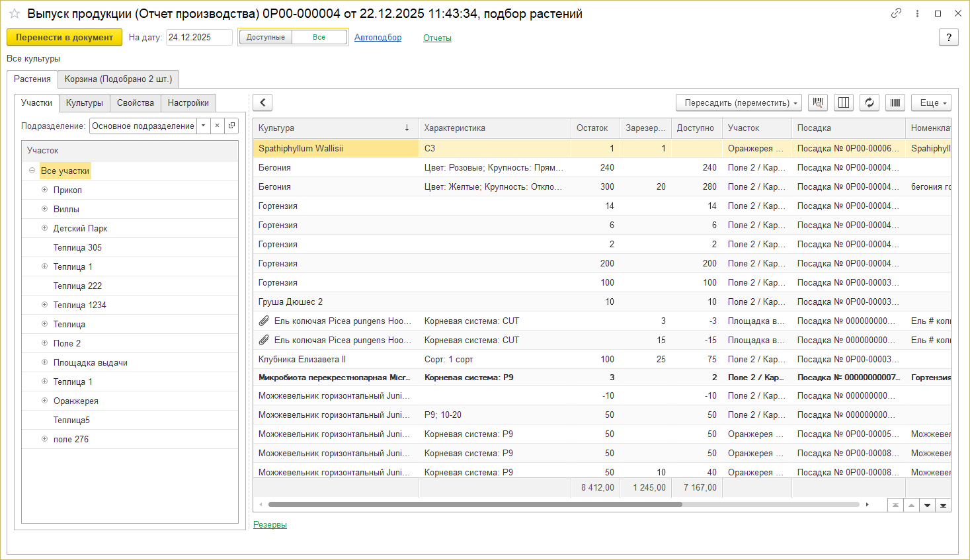Collapse the Все участки tree node
This screenshot has width=970, height=560.
(32, 171)
